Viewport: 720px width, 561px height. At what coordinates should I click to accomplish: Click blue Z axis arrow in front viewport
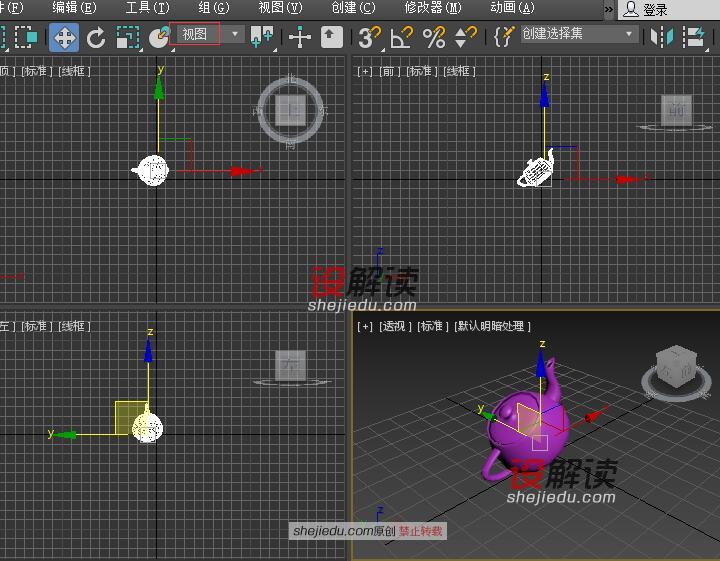[545, 95]
